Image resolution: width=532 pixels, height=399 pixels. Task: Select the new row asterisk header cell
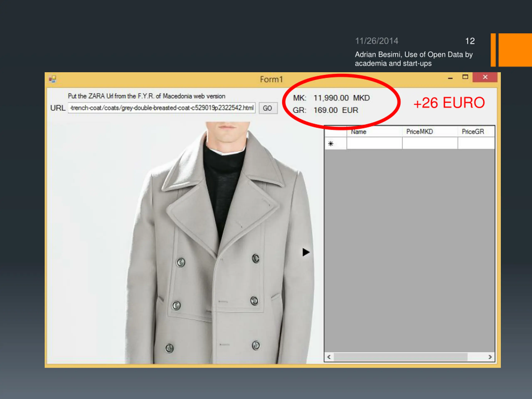[x=335, y=143]
